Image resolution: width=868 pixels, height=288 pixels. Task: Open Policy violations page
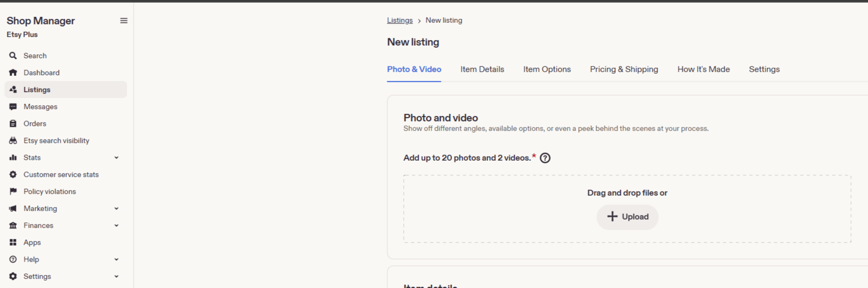[x=66, y=191]
